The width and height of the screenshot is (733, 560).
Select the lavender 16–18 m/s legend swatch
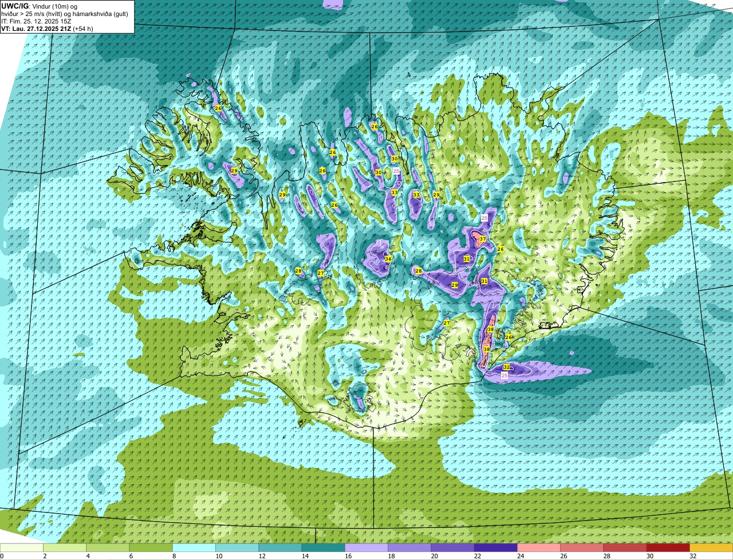pyautogui.click(x=366, y=547)
